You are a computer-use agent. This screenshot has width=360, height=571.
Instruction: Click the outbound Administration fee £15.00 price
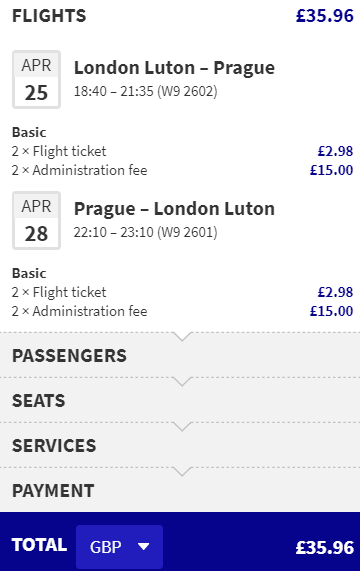point(331,170)
